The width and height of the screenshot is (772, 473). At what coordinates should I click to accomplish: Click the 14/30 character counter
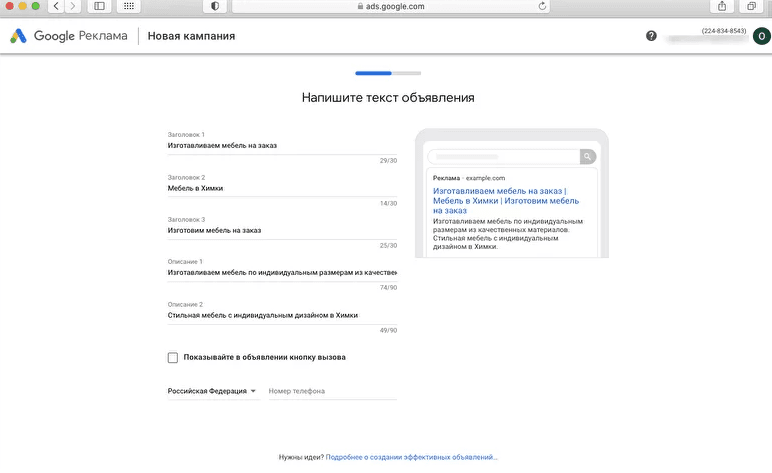click(388, 203)
